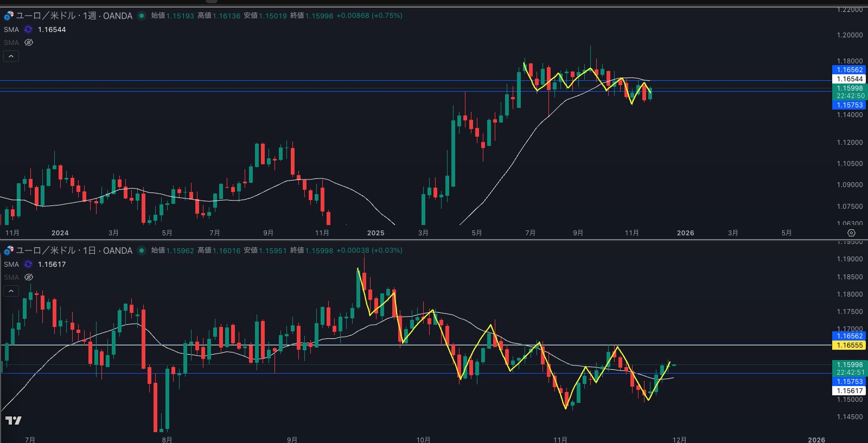This screenshot has height=443, width=868.
Task: Click the EUR/USD flag icon on daily chart
Action: click(9, 251)
